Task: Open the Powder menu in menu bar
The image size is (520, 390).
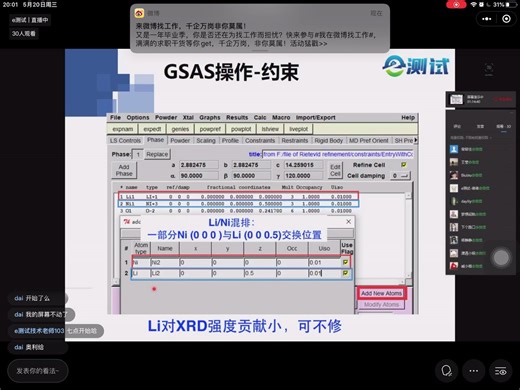Action: pyautogui.click(x=166, y=117)
